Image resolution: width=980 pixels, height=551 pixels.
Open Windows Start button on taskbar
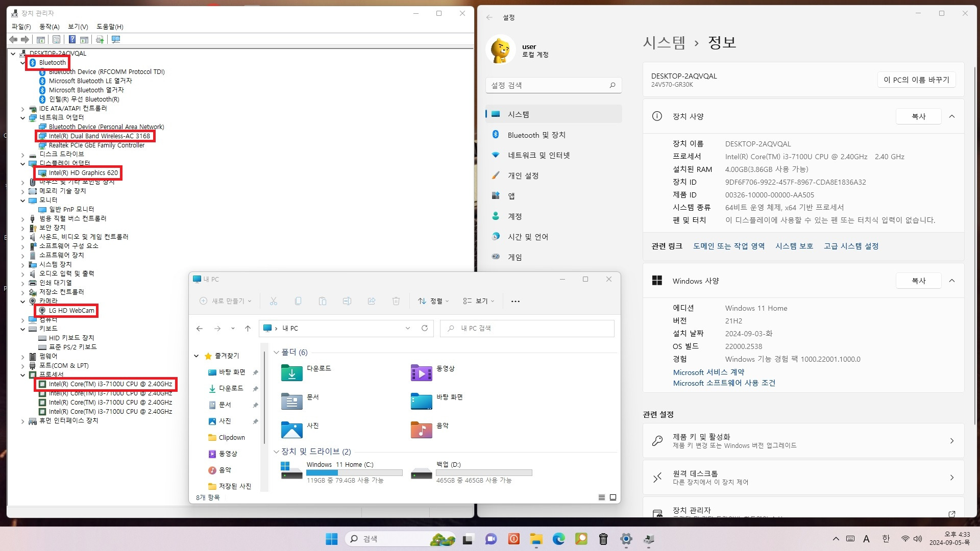point(332,539)
